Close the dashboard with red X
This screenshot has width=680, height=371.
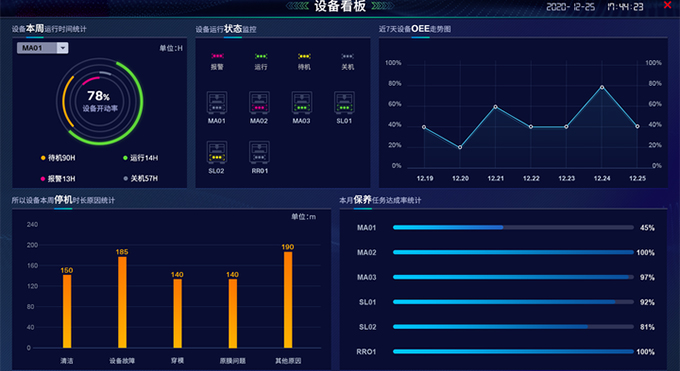pos(668,5)
